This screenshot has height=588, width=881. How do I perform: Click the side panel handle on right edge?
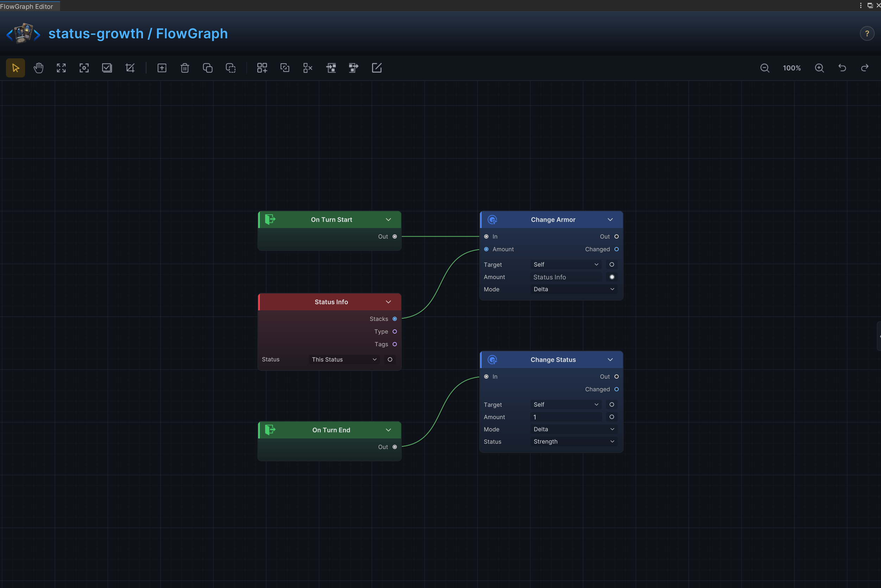[x=879, y=336]
